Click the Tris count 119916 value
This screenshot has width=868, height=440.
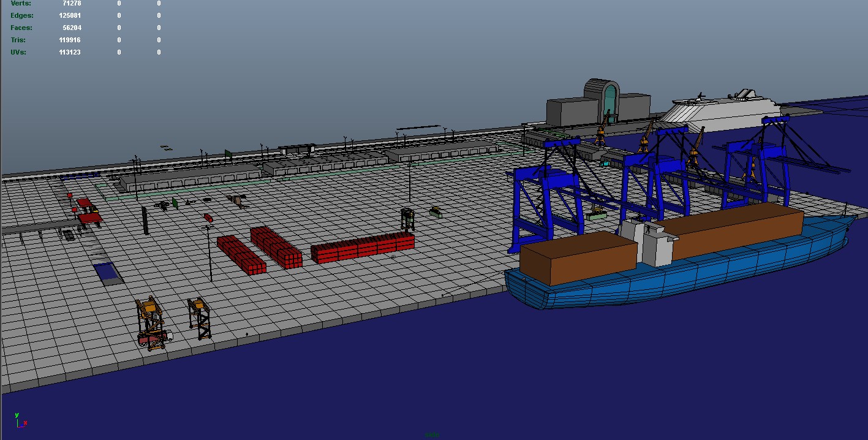[70, 40]
